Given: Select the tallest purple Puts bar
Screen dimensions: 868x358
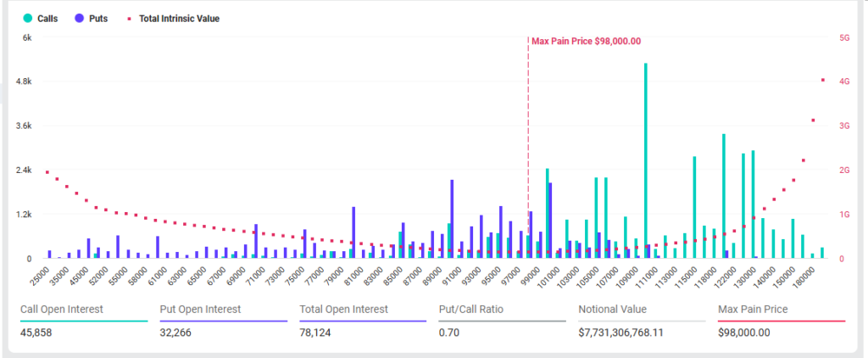Looking at the screenshot, I should (x=452, y=218).
